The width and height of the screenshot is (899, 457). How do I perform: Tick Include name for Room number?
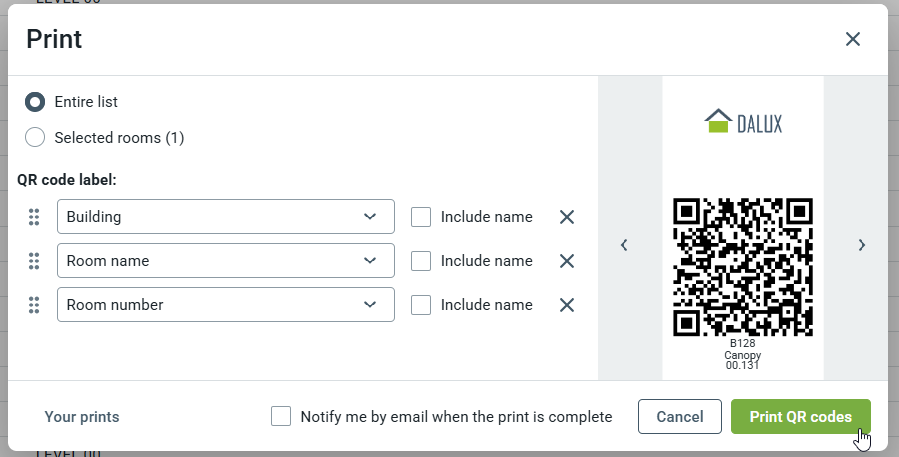[x=421, y=305]
